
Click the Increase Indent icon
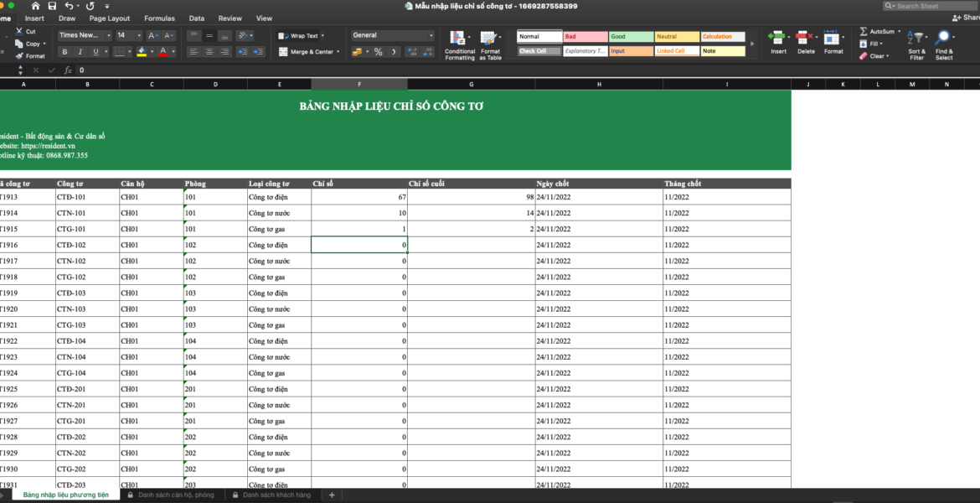point(257,52)
